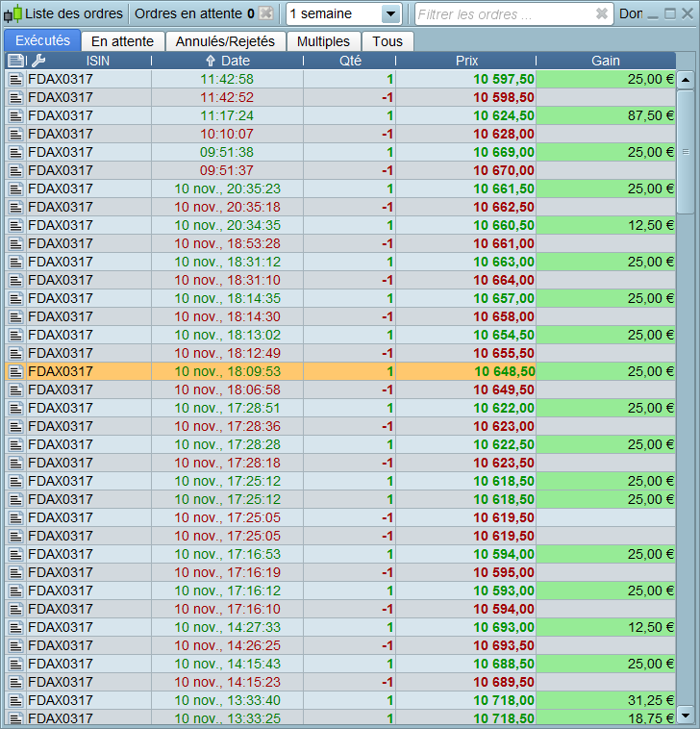The height and width of the screenshot is (729, 700).
Task: Click the row icon for highlighted 18:09:53 order
Action: click(15, 371)
